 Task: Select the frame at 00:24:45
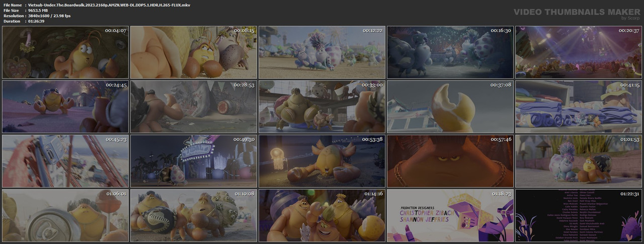65,107
